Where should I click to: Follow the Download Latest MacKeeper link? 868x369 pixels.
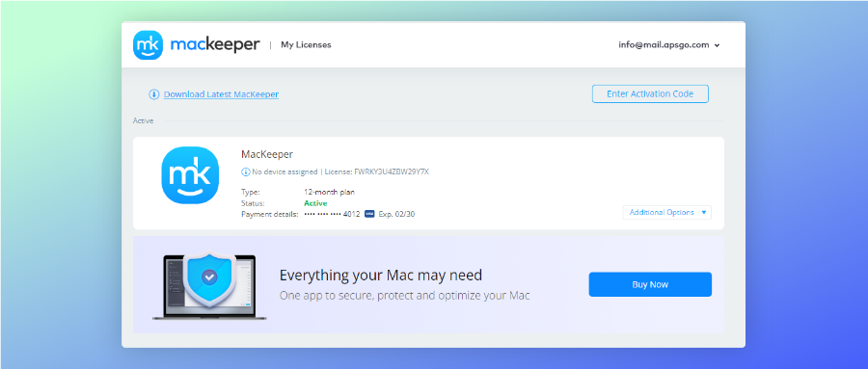(221, 94)
